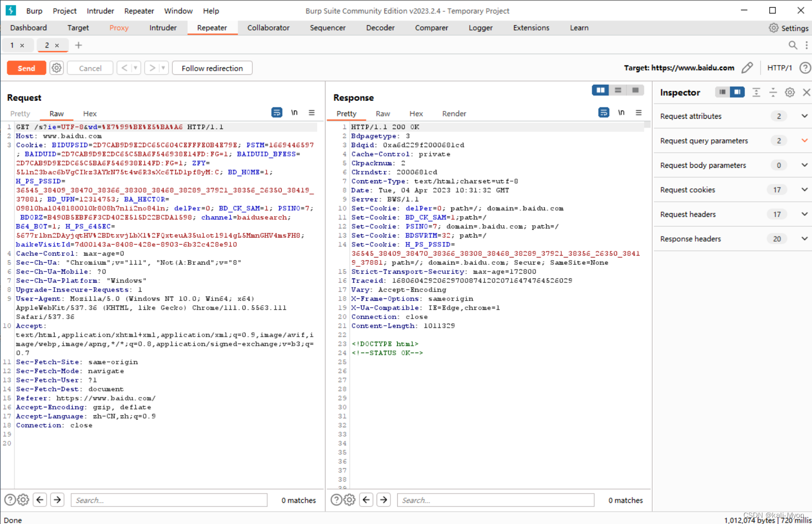Go to previous request in history
Viewport: 812px width, 524px height.
click(x=124, y=68)
